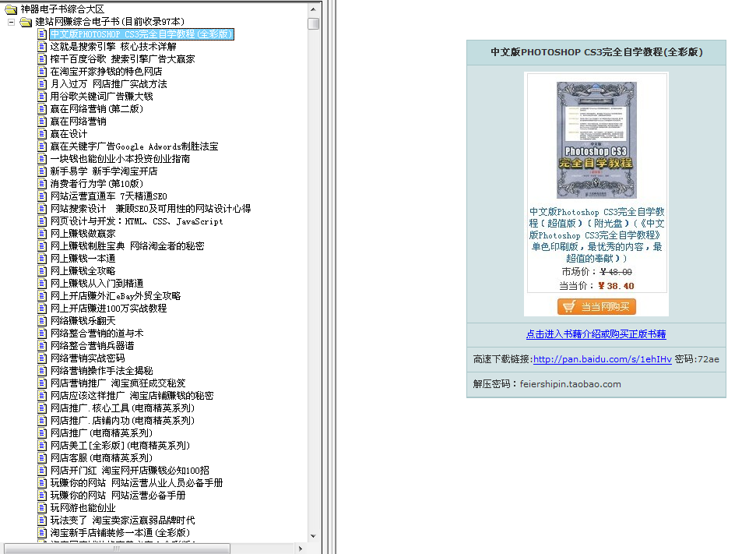The height and width of the screenshot is (554, 756).
Task: Click folder icon of 建站网赚综合电子书
Action: 26,22
